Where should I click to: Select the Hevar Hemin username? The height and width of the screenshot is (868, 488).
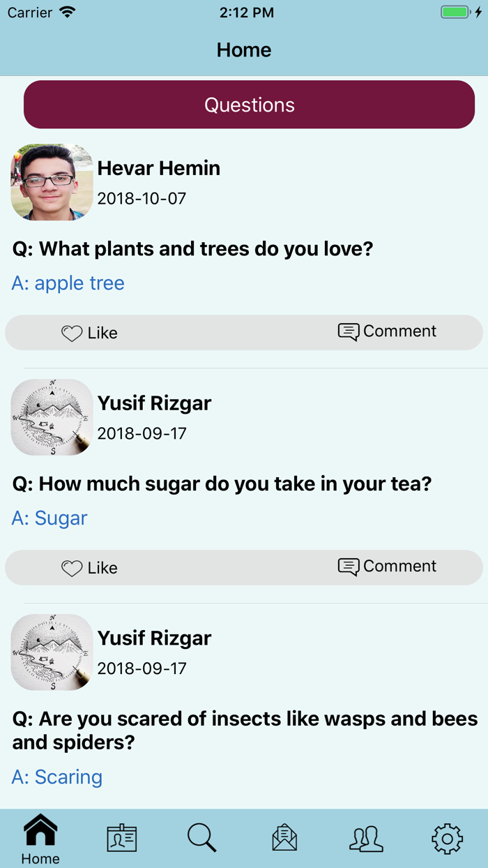159,168
